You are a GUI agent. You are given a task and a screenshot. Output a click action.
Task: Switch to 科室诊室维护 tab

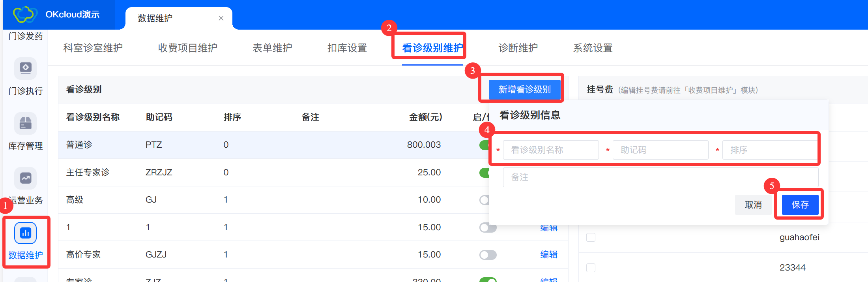click(x=93, y=48)
